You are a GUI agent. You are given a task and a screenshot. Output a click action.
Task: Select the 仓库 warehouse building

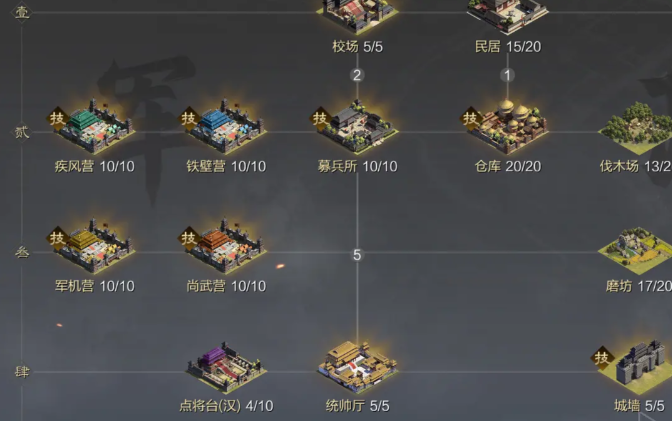pyautogui.click(x=507, y=127)
